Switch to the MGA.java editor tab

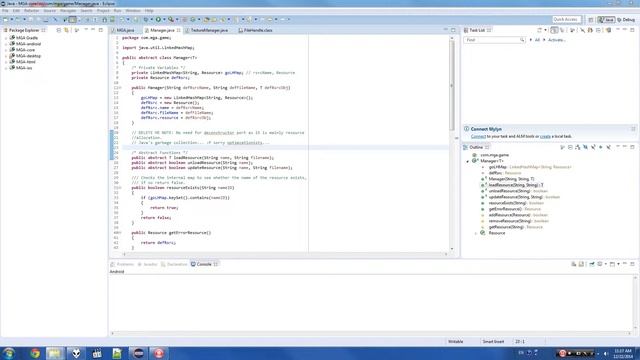click(125, 30)
